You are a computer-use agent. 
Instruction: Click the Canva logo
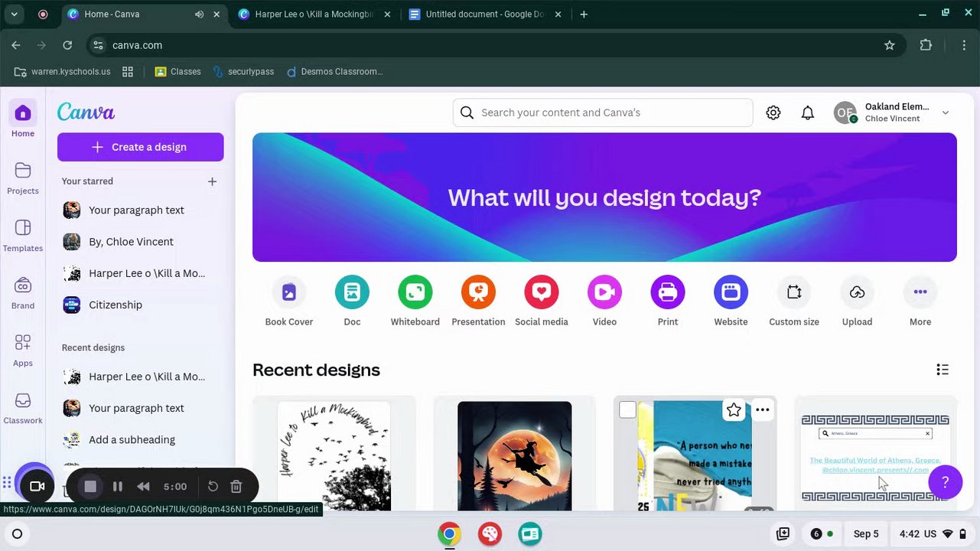tap(86, 112)
